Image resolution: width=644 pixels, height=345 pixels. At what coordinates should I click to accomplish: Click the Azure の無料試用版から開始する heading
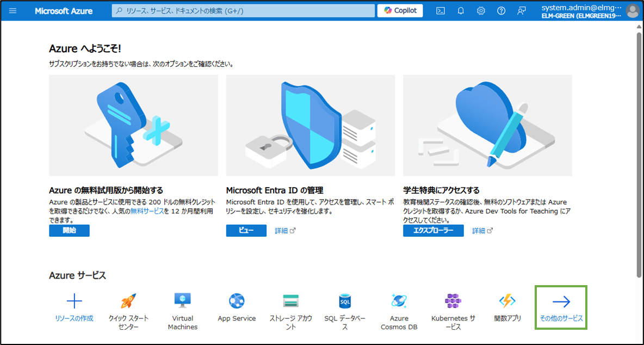(x=106, y=190)
